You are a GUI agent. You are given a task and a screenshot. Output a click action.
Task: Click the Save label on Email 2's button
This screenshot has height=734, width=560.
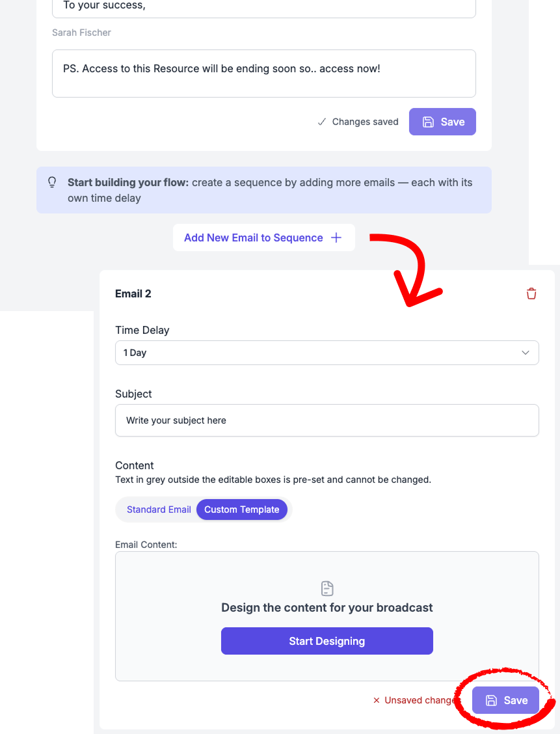tap(516, 700)
